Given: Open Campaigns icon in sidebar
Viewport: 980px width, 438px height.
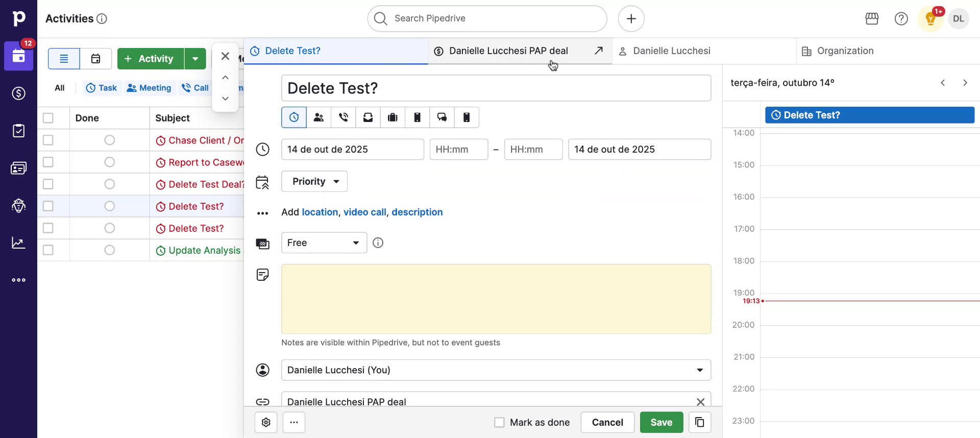Looking at the screenshot, I should click(19, 205).
